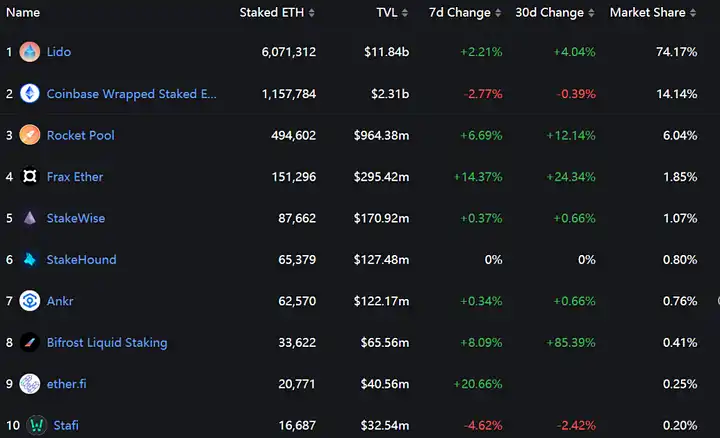Click the Lido protocol logo icon
Image resolution: width=720 pixels, height=438 pixels.
click(x=30, y=52)
